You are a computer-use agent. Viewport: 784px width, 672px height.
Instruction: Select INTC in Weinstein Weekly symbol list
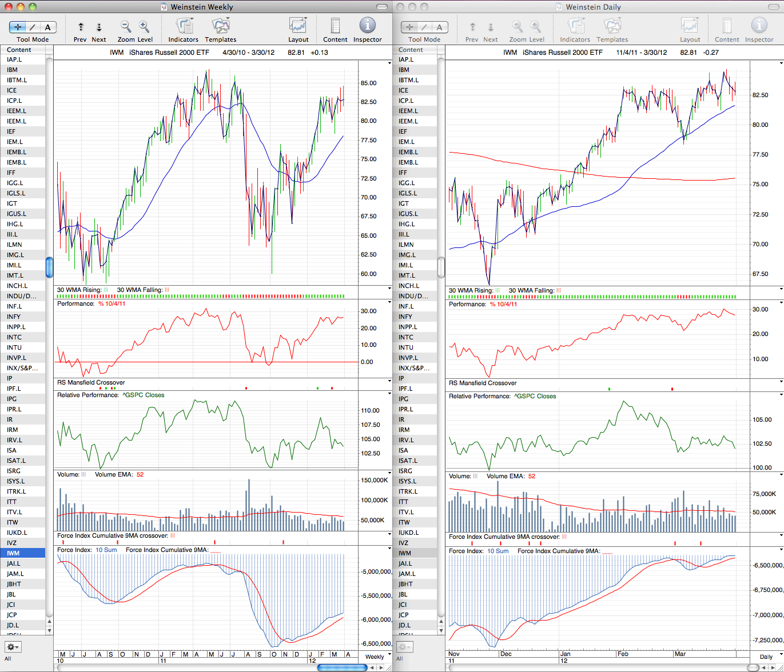pyautogui.click(x=22, y=337)
